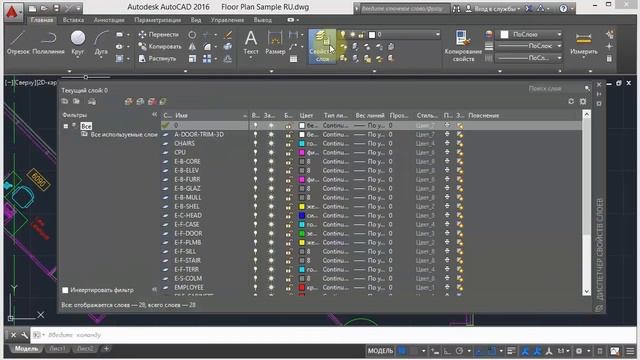Open the Главная ribbon tab
Viewport: 640px width, 360px height.
coord(42,20)
